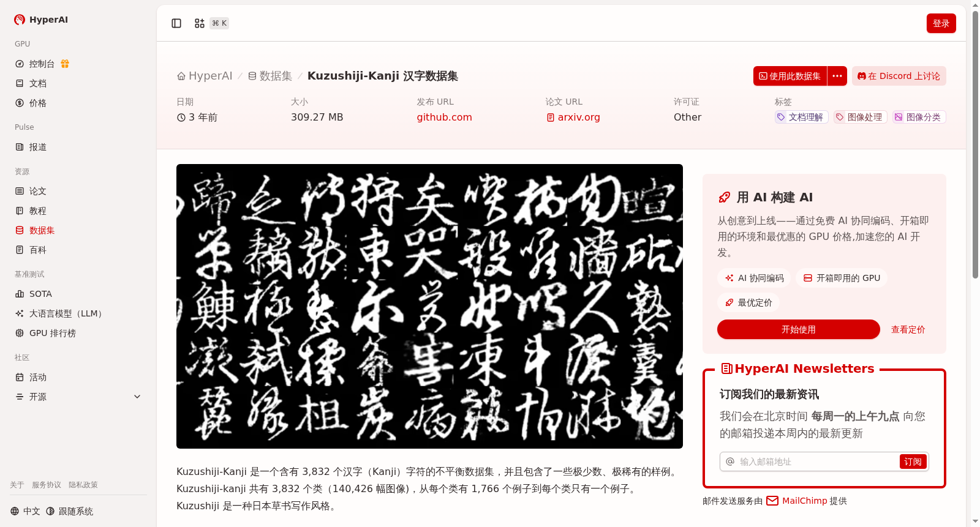Click the '309.27 MB' size value
Screen dimensions: 980x527
317,117
